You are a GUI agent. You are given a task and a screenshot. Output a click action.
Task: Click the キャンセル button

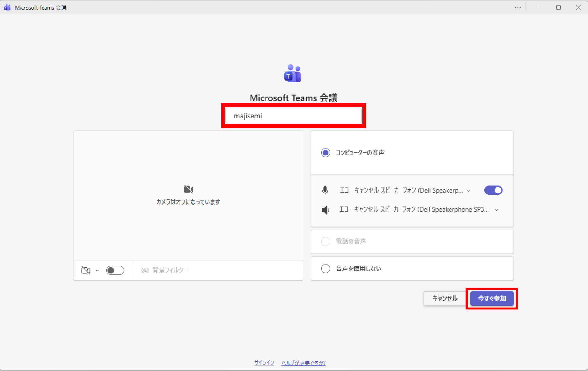pos(445,298)
